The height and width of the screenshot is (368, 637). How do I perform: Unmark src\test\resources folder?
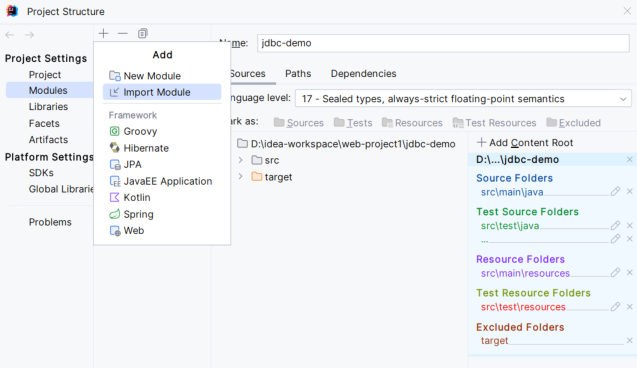[x=629, y=306]
